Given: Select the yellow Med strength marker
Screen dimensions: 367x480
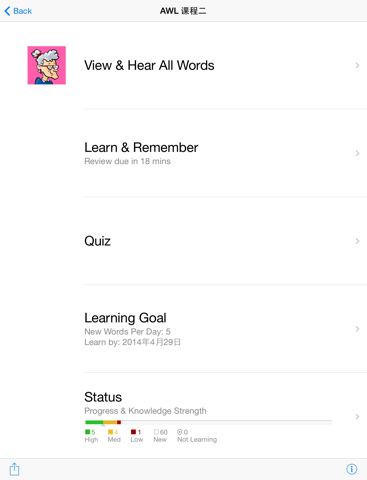Looking at the screenshot, I should pyautogui.click(x=110, y=432).
